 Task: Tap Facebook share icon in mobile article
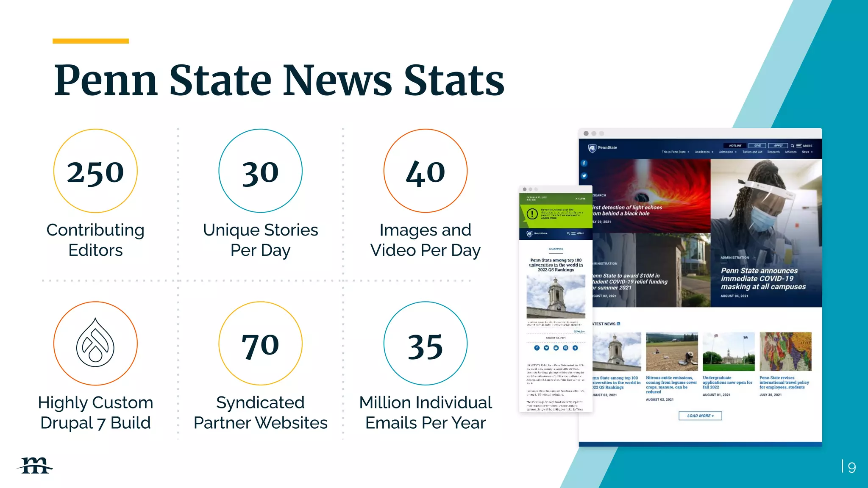(x=537, y=348)
